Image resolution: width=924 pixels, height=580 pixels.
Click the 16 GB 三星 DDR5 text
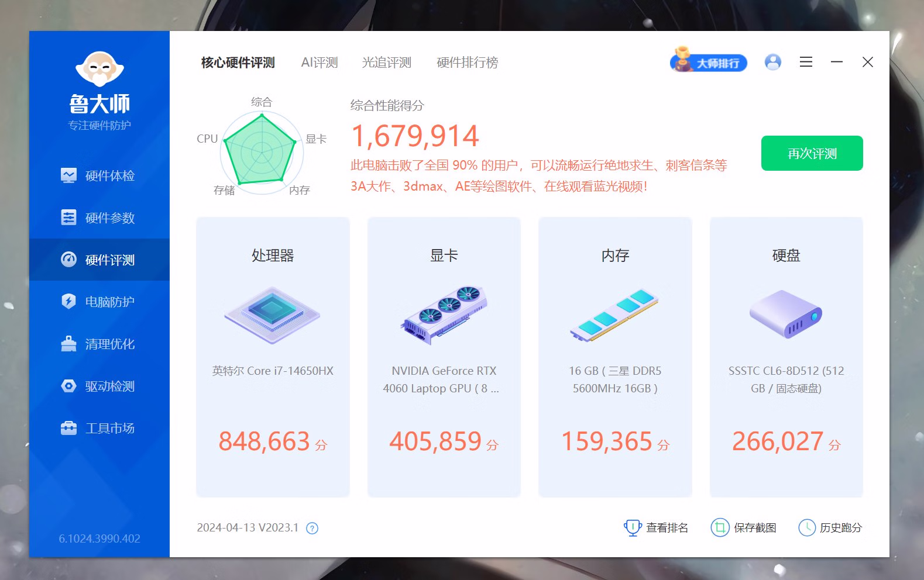pyautogui.click(x=615, y=379)
